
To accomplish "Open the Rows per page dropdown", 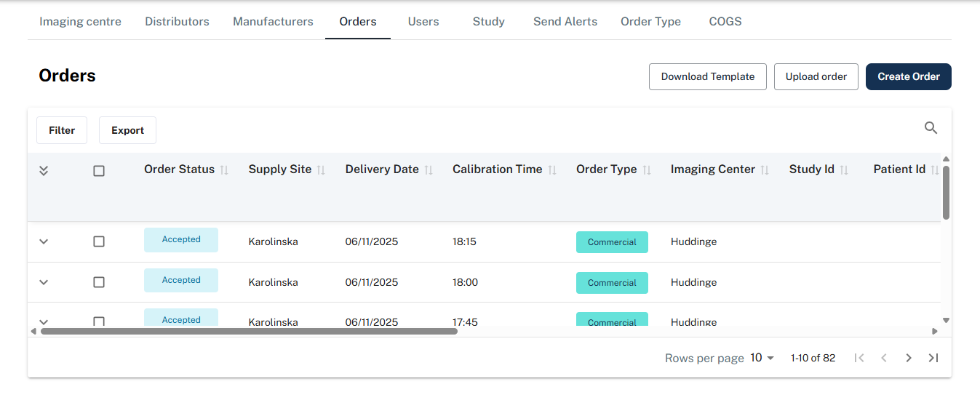I will (x=762, y=358).
